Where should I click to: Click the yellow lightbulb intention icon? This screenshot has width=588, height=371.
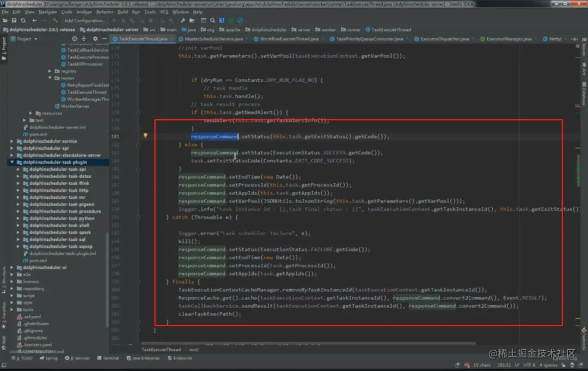pyautogui.click(x=145, y=136)
